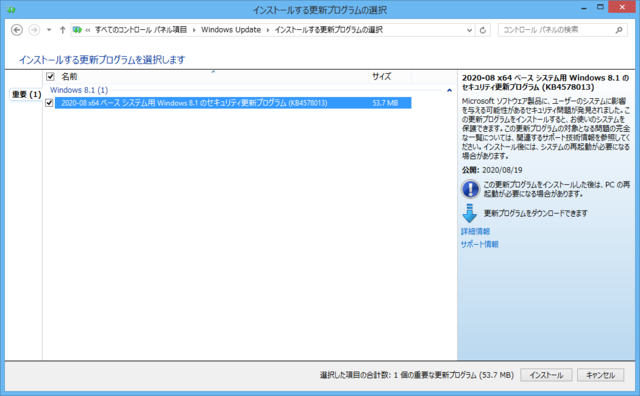Go up one level with the up arrow

pyautogui.click(x=62, y=30)
